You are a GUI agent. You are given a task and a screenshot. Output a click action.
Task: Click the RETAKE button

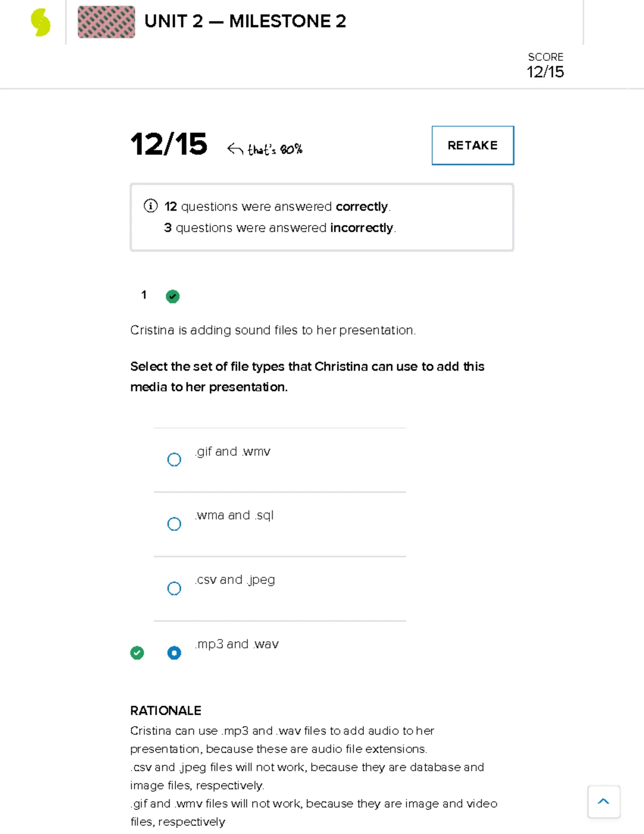point(473,146)
